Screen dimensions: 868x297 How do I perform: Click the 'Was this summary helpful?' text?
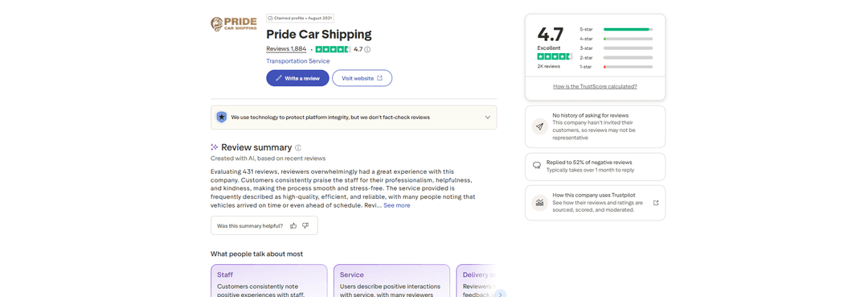[x=250, y=226]
